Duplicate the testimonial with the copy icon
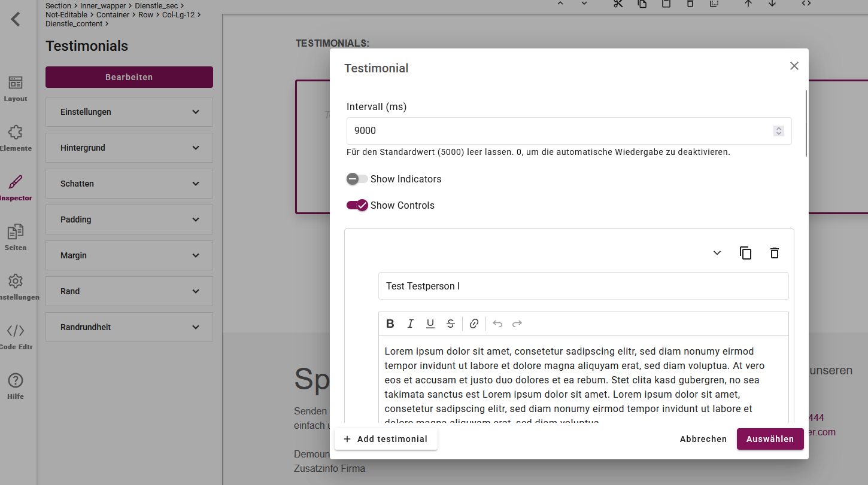The width and height of the screenshot is (868, 485). pyautogui.click(x=745, y=253)
